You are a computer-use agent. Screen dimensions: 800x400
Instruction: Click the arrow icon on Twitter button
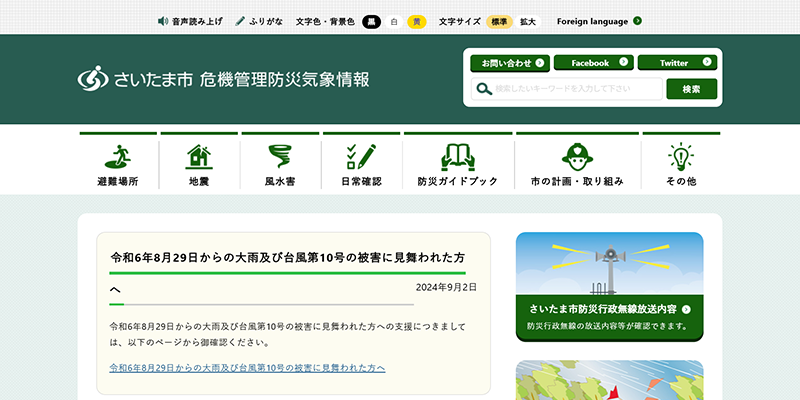[707, 62]
